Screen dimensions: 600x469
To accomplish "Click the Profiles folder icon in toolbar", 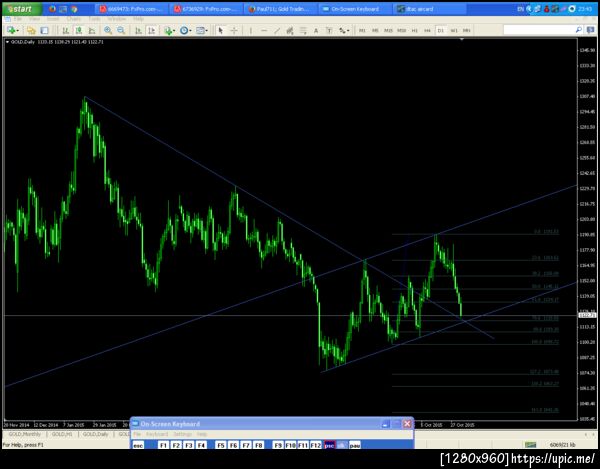I will tap(31, 30).
